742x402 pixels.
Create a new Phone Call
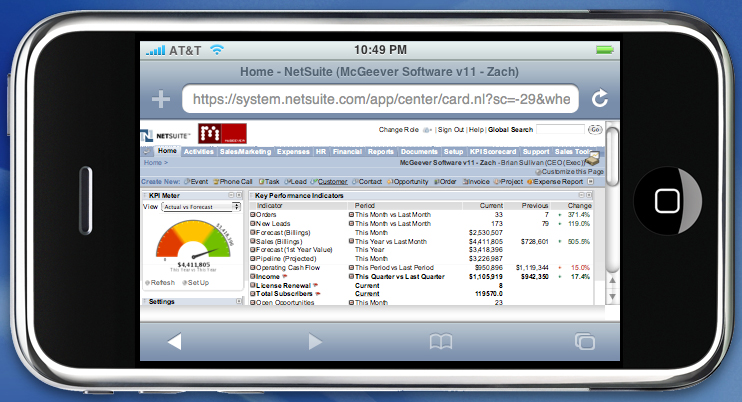(233, 182)
